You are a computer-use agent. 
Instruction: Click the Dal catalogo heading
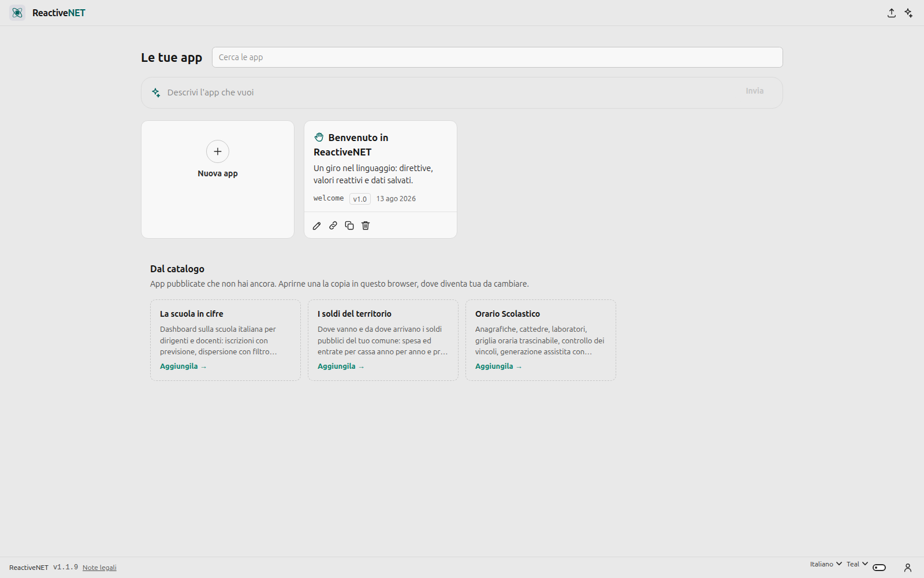point(177,269)
